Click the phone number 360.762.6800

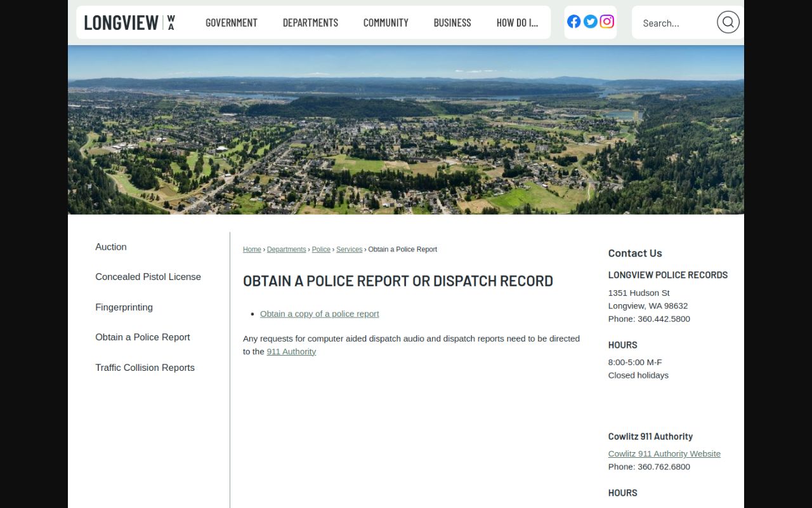[x=664, y=467]
